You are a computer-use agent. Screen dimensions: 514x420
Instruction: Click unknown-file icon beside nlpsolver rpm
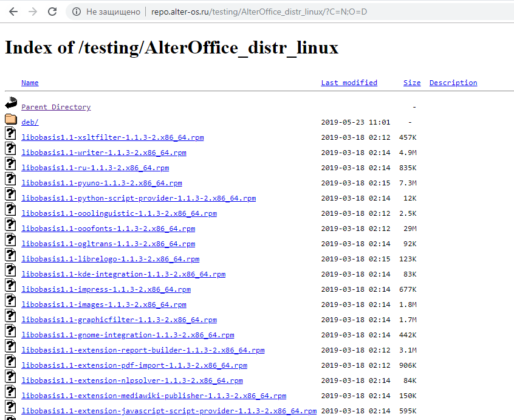click(x=10, y=376)
